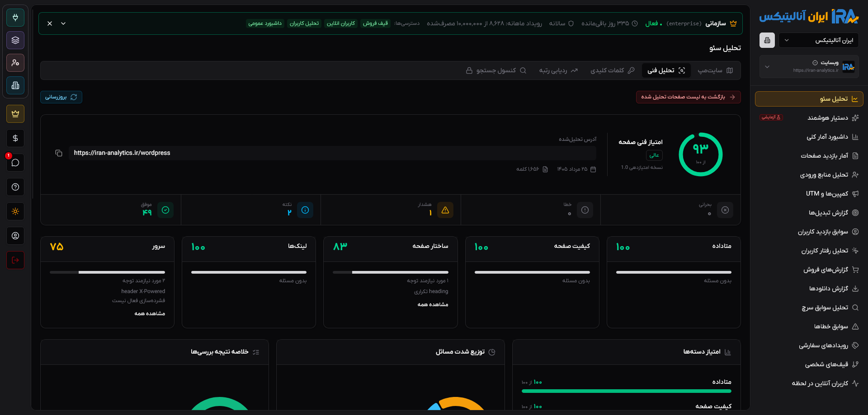Click the سرور card 75 progress bar
868x415 pixels.
tap(108, 272)
